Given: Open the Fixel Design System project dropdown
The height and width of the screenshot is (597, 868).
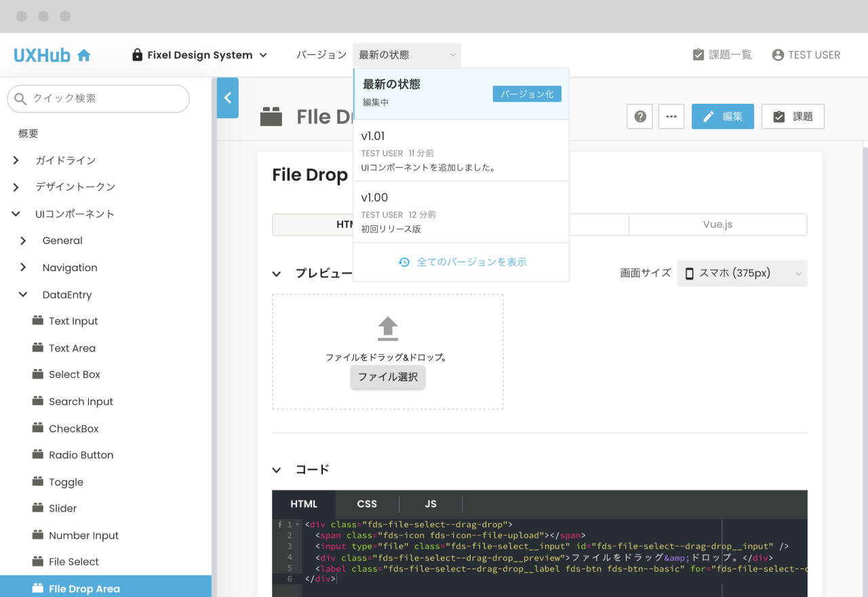Looking at the screenshot, I should pos(199,55).
